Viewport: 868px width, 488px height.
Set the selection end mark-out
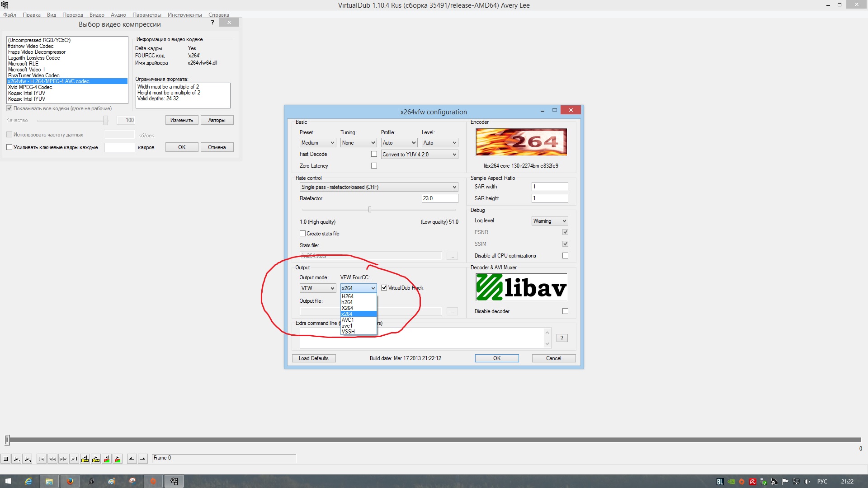click(x=142, y=459)
